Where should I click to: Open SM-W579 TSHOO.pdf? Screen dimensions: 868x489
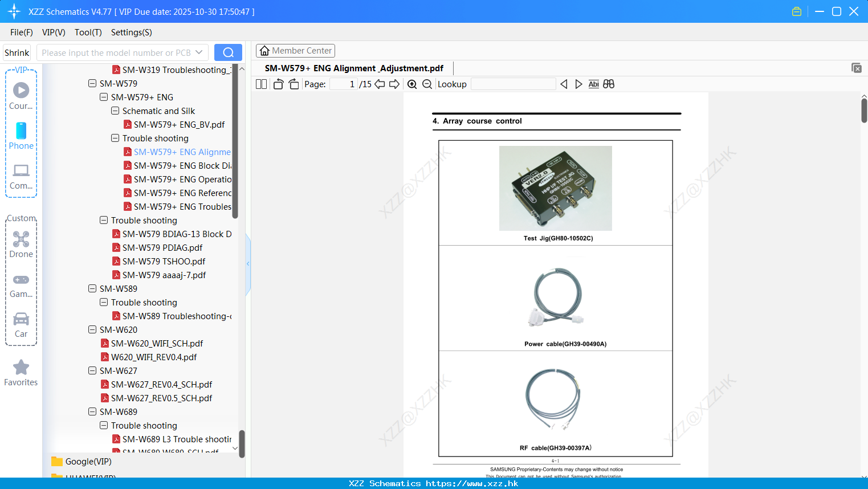pos(164,261)
